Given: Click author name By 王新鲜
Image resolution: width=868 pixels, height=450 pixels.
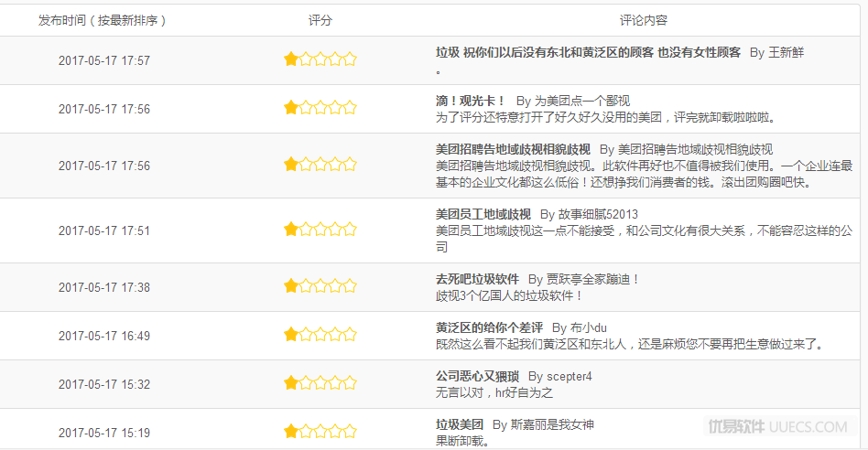Looking at the screenshot, I should 776,52.
